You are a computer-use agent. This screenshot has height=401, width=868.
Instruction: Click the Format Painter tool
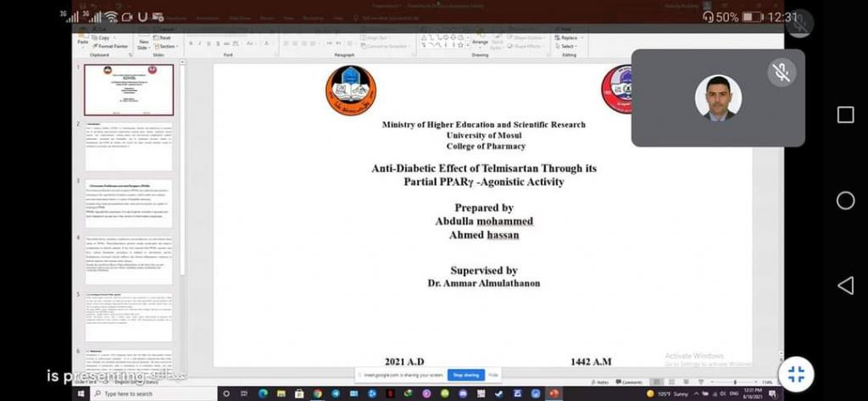click(109, 47)
